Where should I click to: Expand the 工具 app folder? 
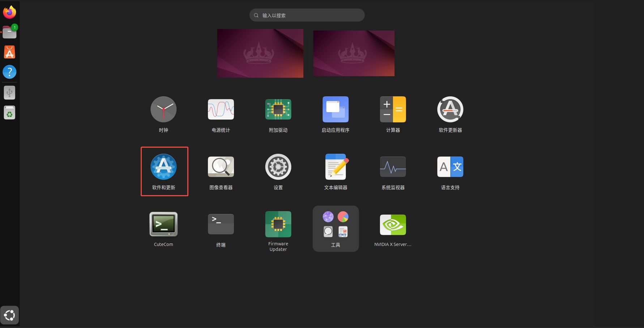335,224
